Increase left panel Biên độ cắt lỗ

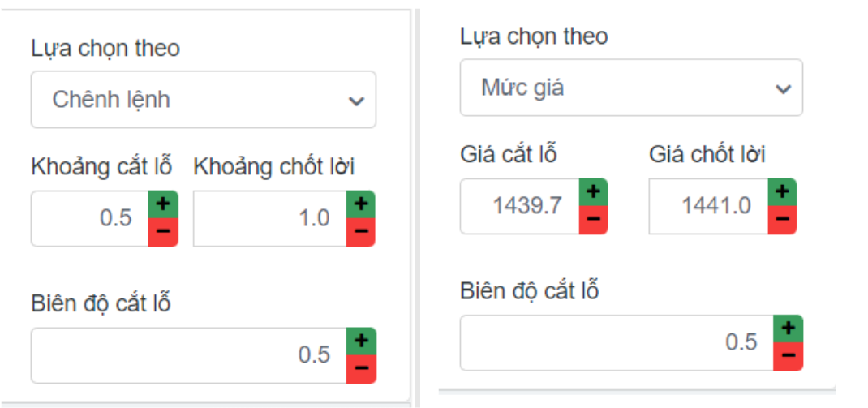(361, 341)
